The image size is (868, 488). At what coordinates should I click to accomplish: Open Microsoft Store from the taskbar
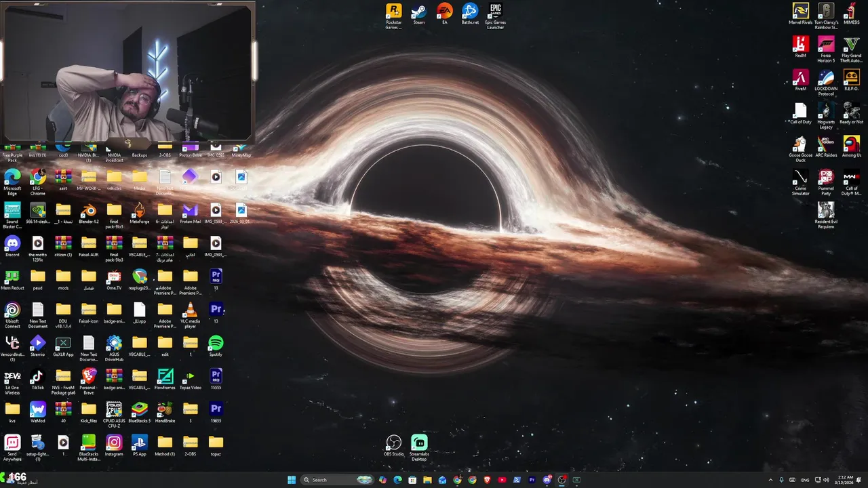(x=412, y=480)
